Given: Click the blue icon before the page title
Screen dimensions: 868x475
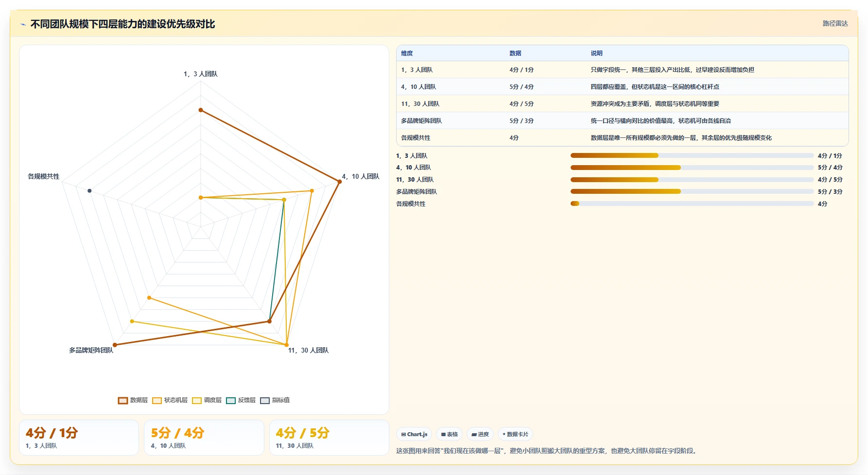Looking at the screenshot, I should (x=23, y=24).
